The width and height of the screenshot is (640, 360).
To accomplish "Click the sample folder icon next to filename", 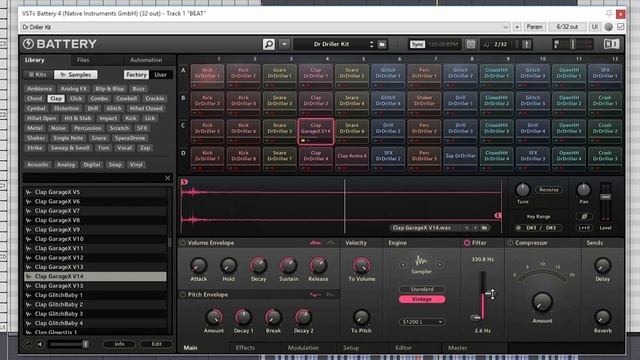I will tap(484, 228).
